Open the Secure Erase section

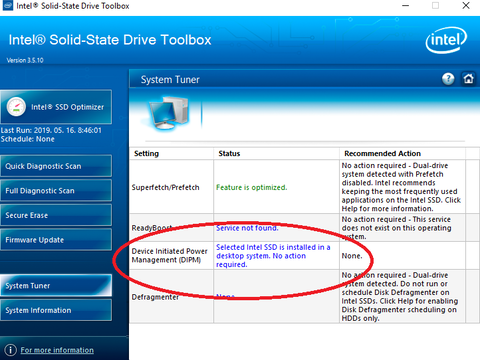(x=56, y=215)
